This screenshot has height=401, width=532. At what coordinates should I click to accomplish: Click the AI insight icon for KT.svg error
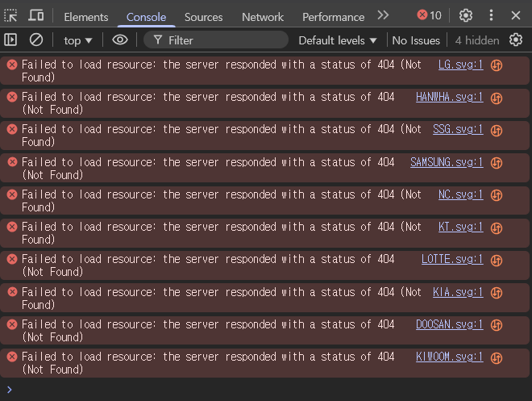pyautogui.click(x=497, y=228)
